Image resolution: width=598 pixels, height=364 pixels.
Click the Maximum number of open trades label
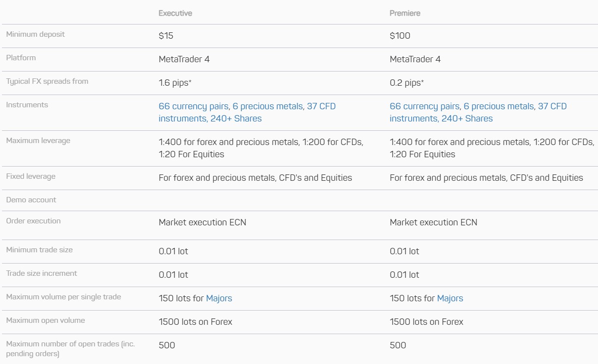70,348
